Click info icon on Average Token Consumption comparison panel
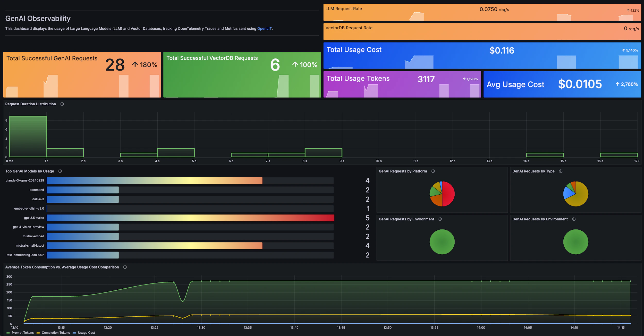 (125, 267)
